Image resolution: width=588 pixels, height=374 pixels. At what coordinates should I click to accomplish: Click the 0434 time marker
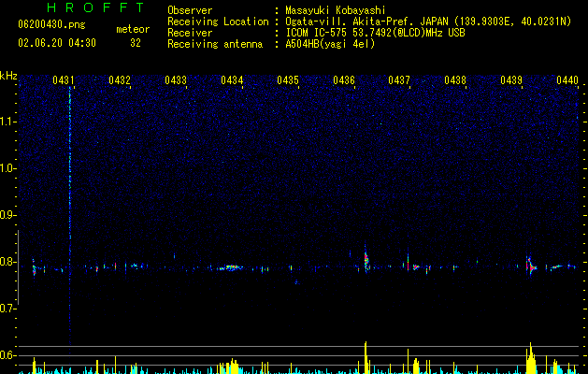click(232, 80)
